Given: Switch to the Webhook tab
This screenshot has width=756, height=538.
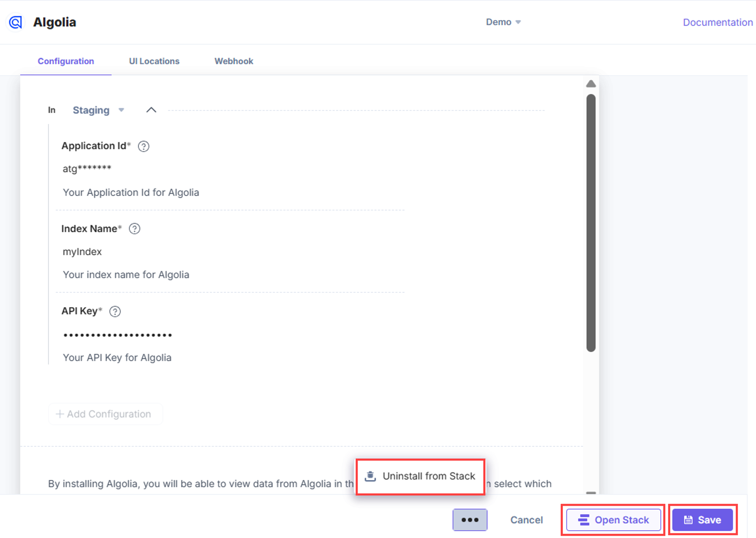Looking at the screenshot, I should pyautogui.click(x=234, y=61).
